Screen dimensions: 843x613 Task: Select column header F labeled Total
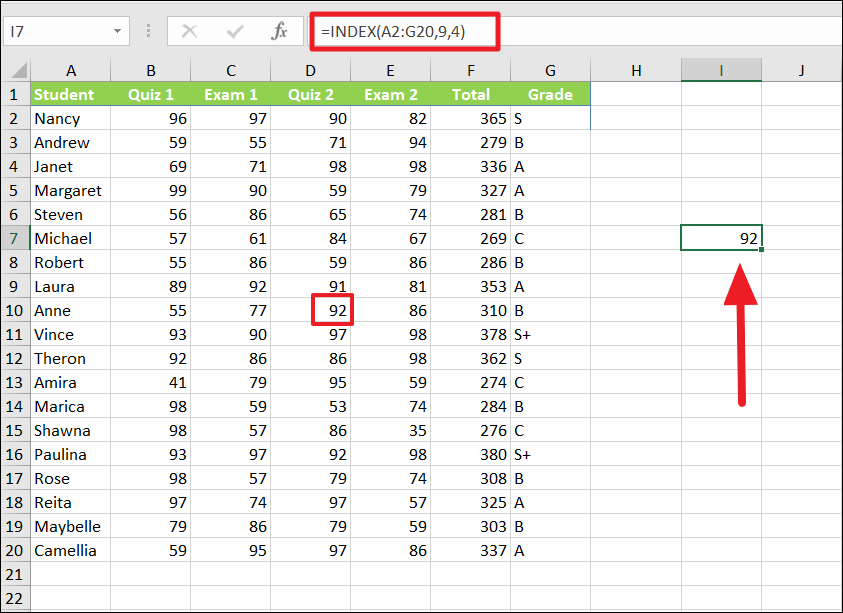coord(470,70)
